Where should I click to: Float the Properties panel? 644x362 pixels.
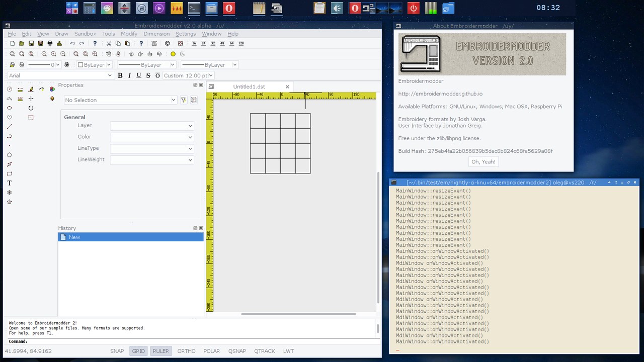tap(195, 85)
